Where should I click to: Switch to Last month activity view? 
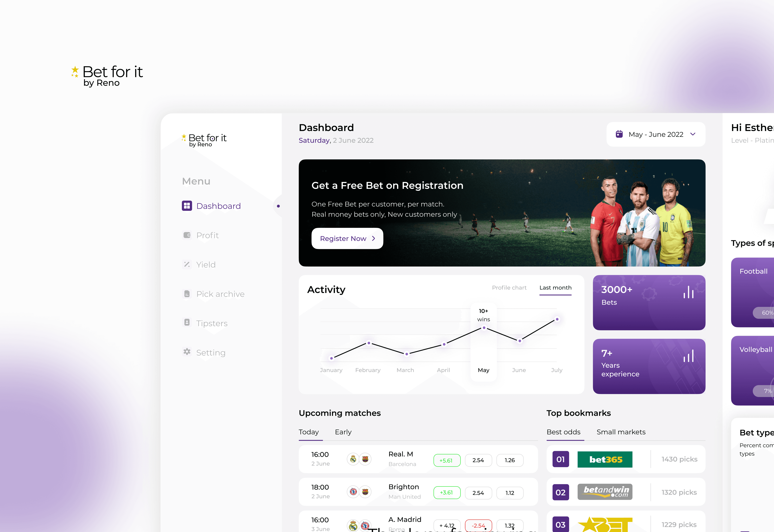tap(555, 287)
